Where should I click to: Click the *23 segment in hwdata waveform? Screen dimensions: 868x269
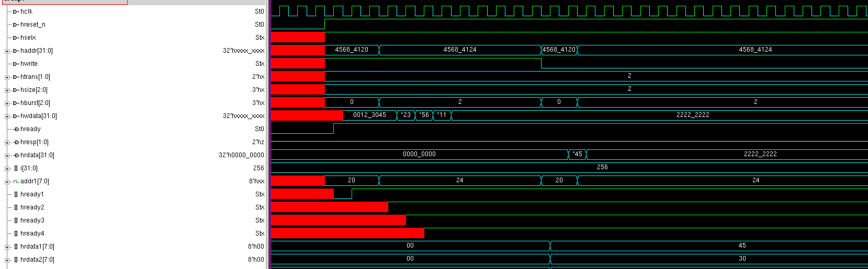coord(406,115)
